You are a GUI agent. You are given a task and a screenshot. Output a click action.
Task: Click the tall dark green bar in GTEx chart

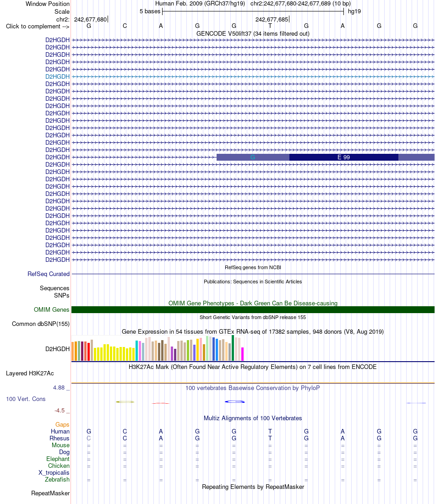(233, 348)
